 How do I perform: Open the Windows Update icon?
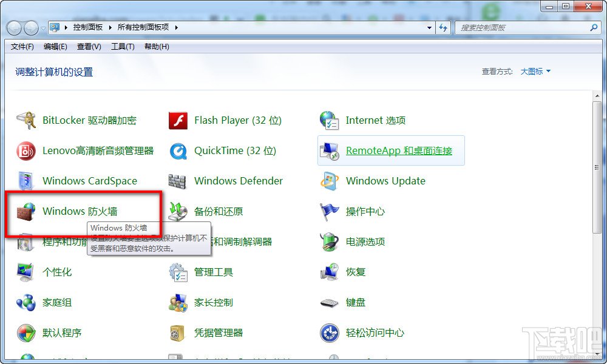pos(330,181)
